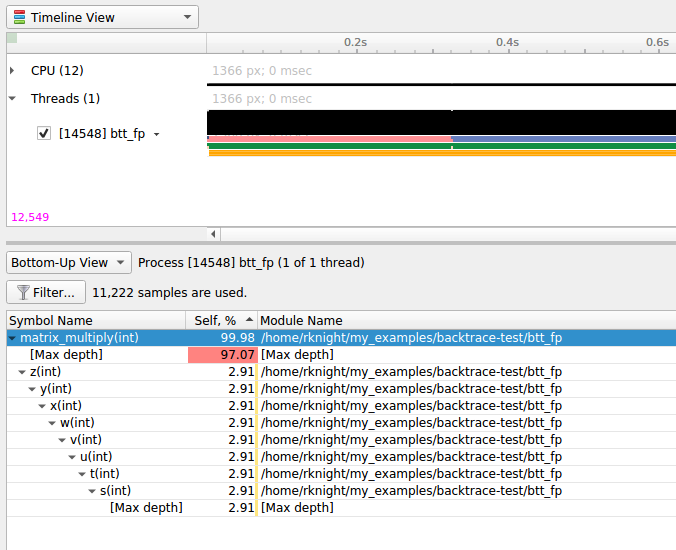The height and width of the screenshot is (550, 676).
Task: Click the timeline scroll left arrow
Action: (212, 234)
